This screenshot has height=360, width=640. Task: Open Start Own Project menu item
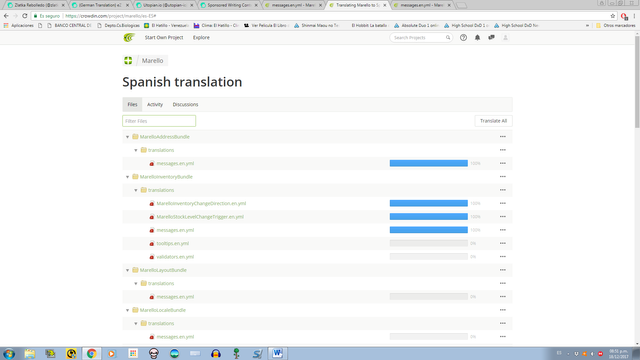pyautogui.click(x=164, y=38)
